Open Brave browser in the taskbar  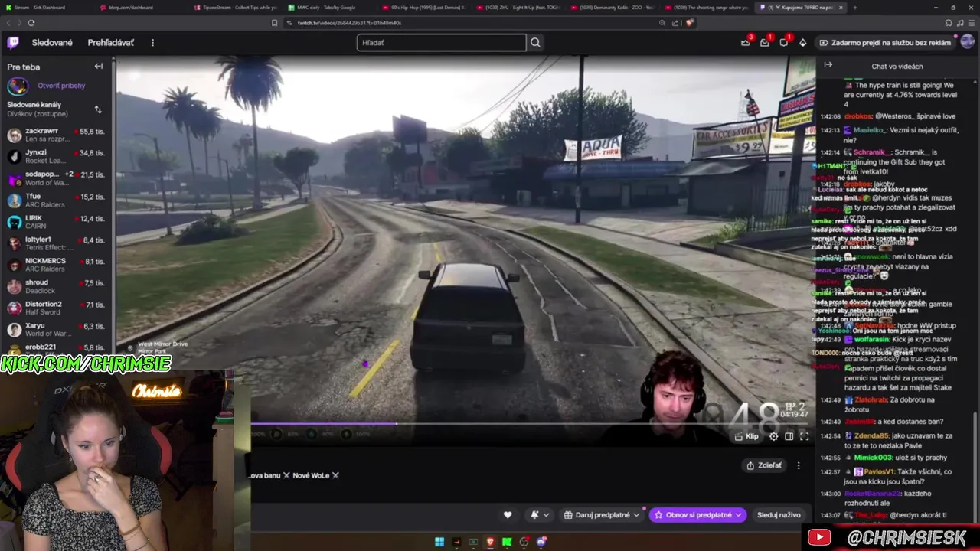tap(490, 542)
